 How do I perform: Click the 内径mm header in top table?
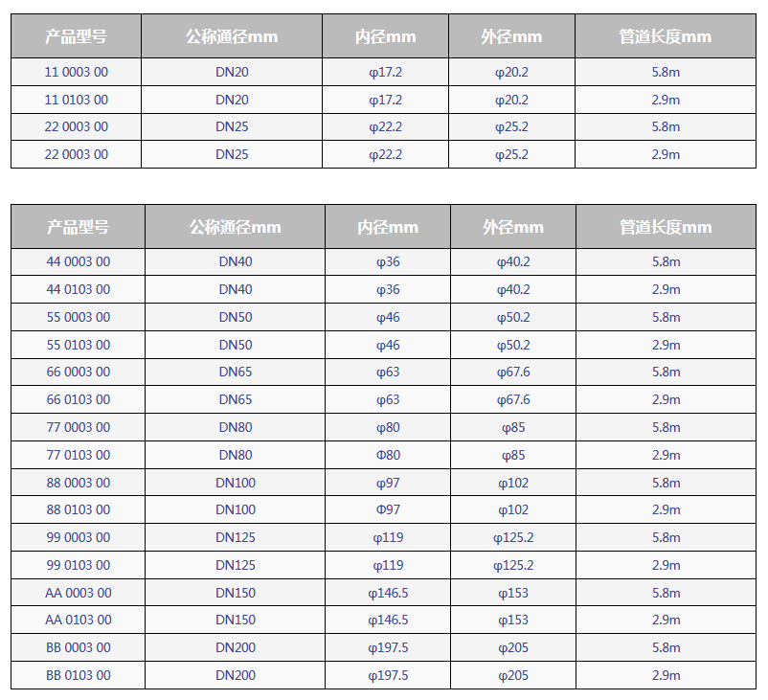386,36
